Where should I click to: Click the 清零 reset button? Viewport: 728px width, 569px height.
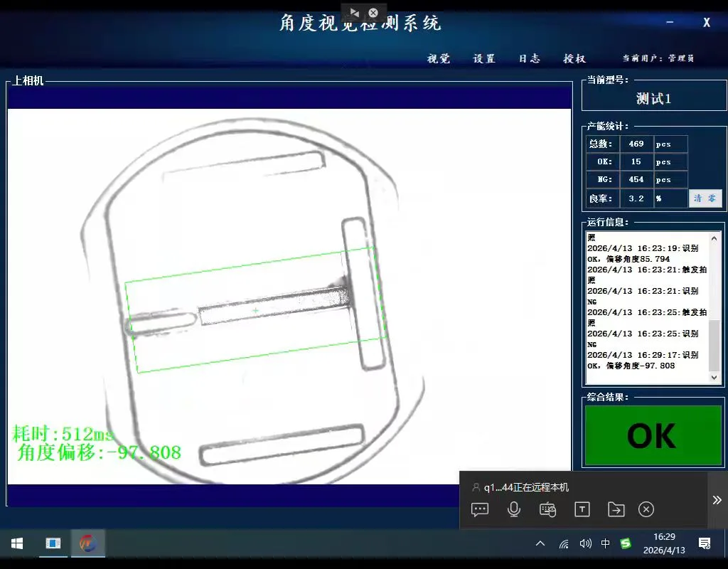[x=705, y=198]
